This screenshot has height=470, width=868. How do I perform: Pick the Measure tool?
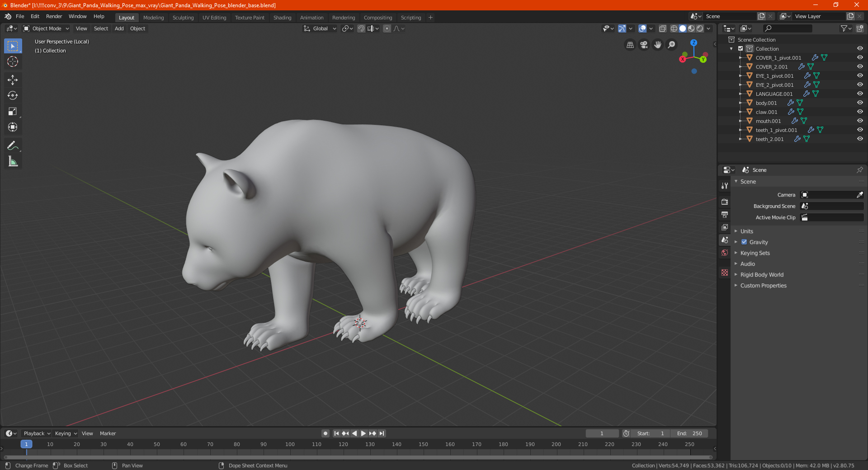click(13, 161)
